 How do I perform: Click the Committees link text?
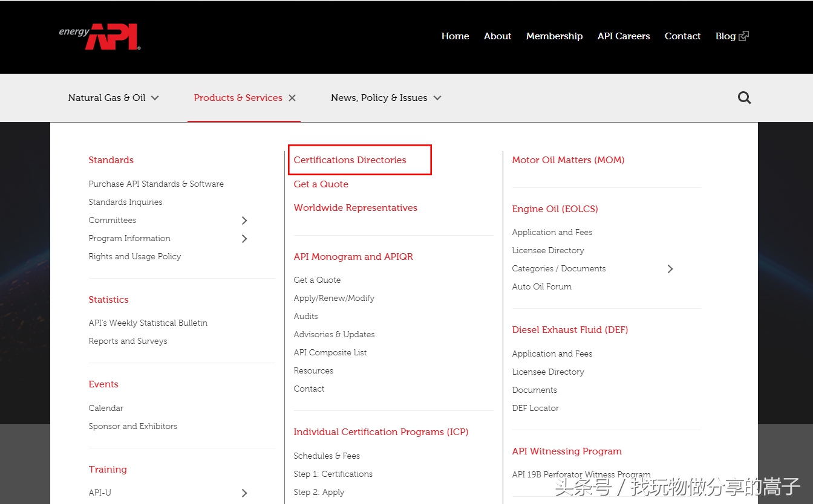tap(113, 220)
